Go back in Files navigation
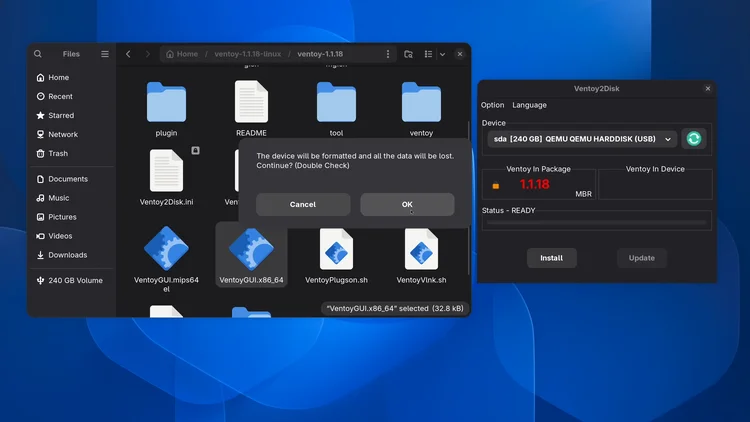 (x=128, y=54)
